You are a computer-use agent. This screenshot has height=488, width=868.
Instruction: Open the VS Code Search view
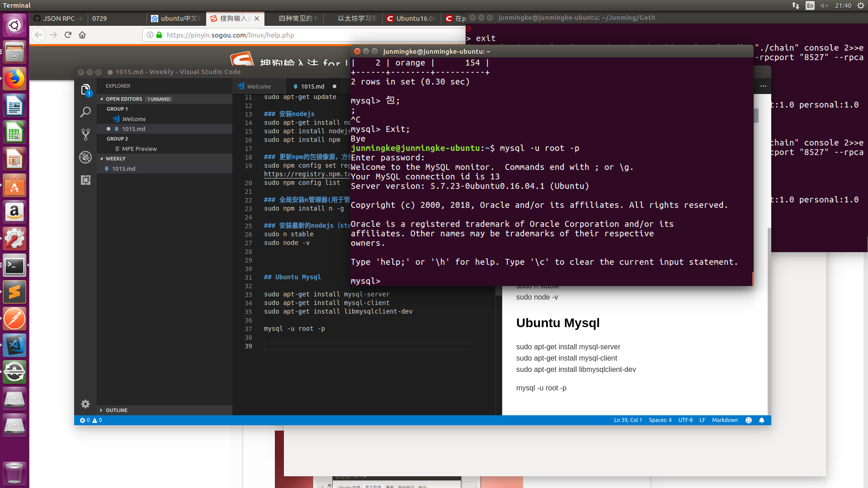click(x=85, y=112)
